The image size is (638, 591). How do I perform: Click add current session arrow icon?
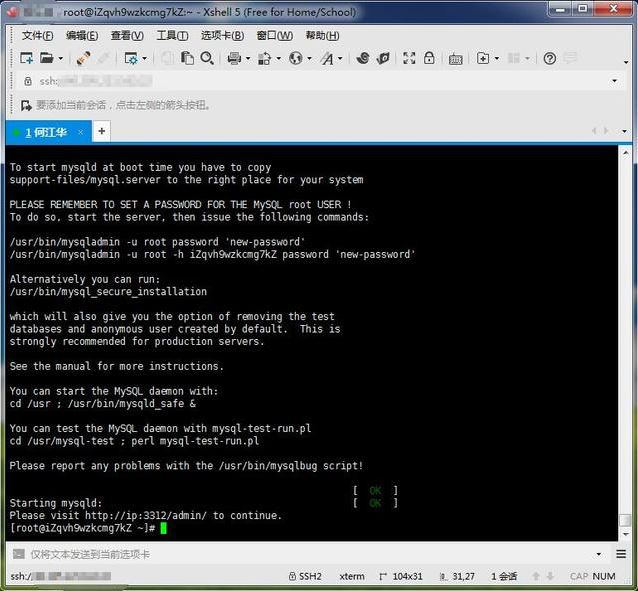point(26,106)
